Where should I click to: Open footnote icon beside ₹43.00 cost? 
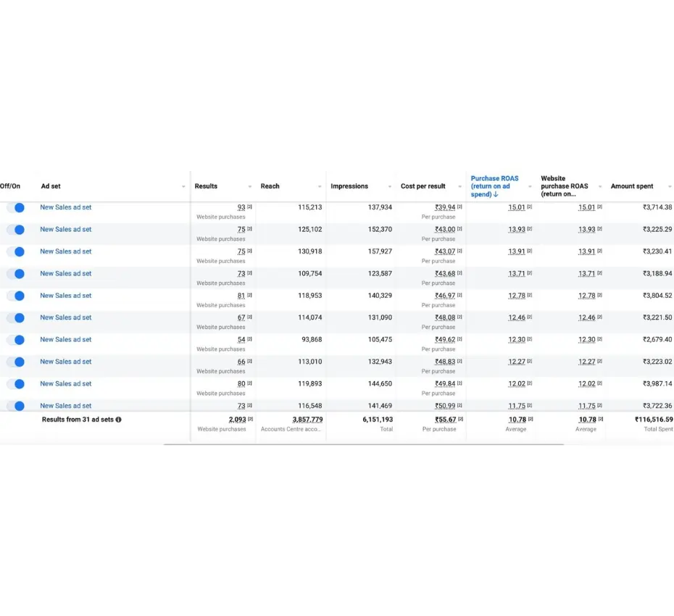click(x=459, y=229)
